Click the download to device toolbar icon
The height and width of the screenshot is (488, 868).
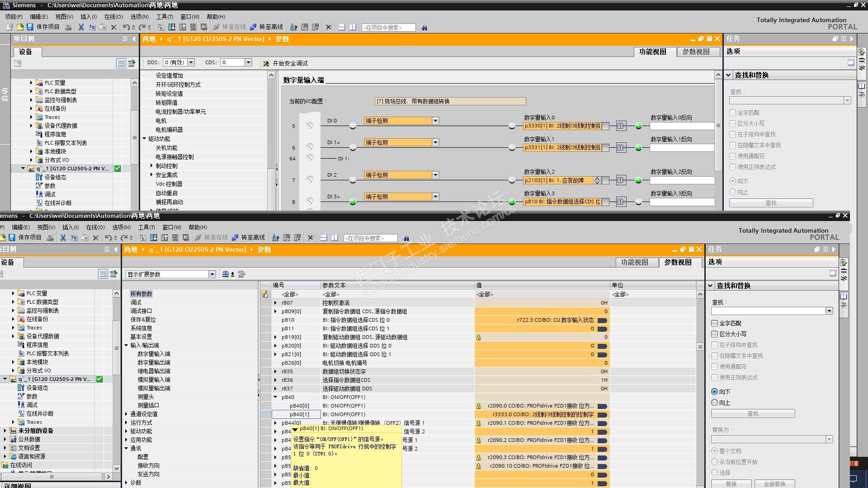point(172,27)
